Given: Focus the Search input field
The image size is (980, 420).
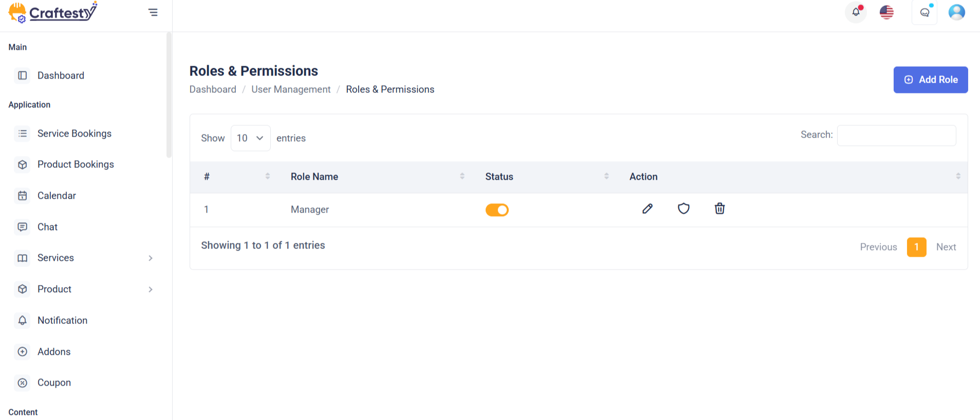Looking at the screenshot, I should coord(897,136).
